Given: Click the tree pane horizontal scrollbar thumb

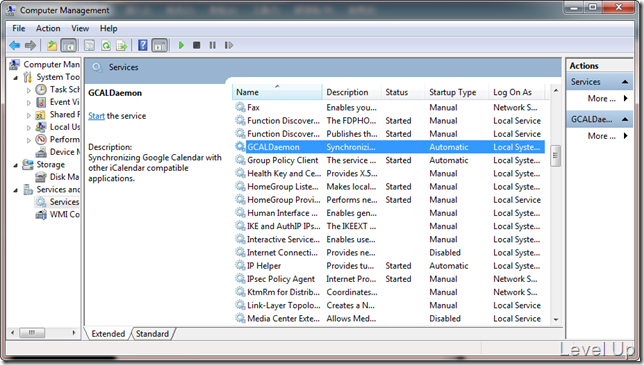Looking at the screenshot, I should point(32,333).
